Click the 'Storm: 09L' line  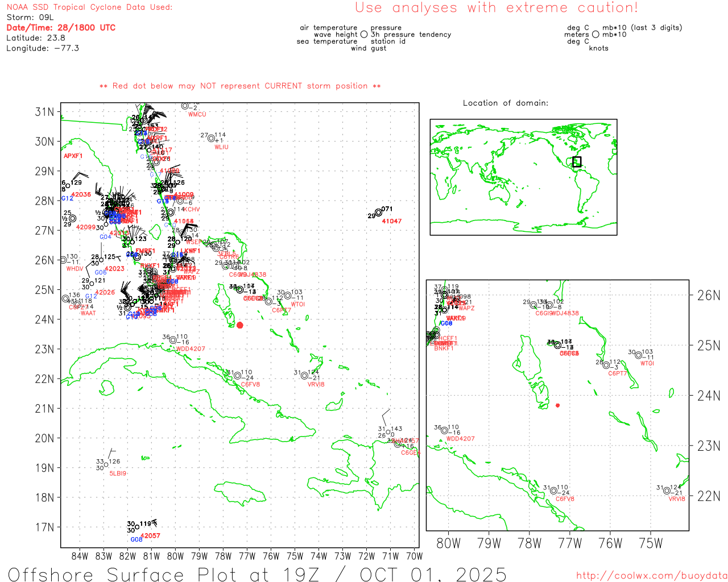30,18
